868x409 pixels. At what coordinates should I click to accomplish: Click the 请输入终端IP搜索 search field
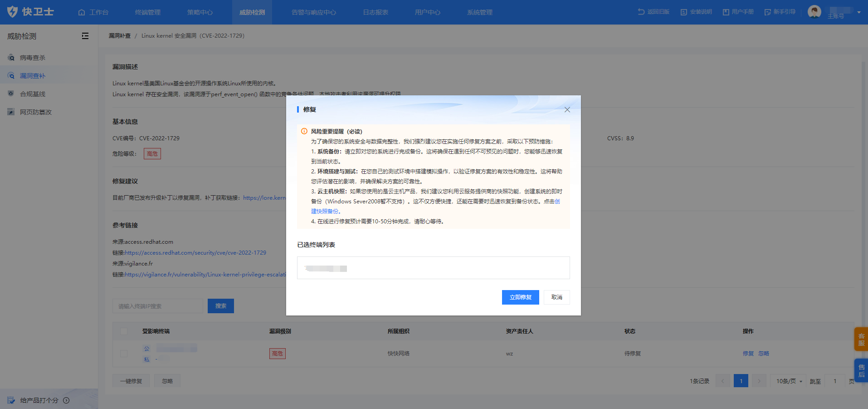coord(157,306)
